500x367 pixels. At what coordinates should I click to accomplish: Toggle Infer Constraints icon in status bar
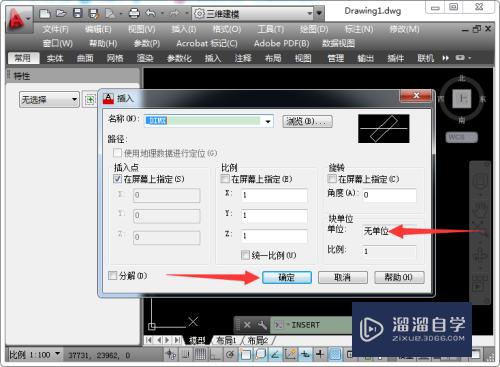tap(171, 354)
